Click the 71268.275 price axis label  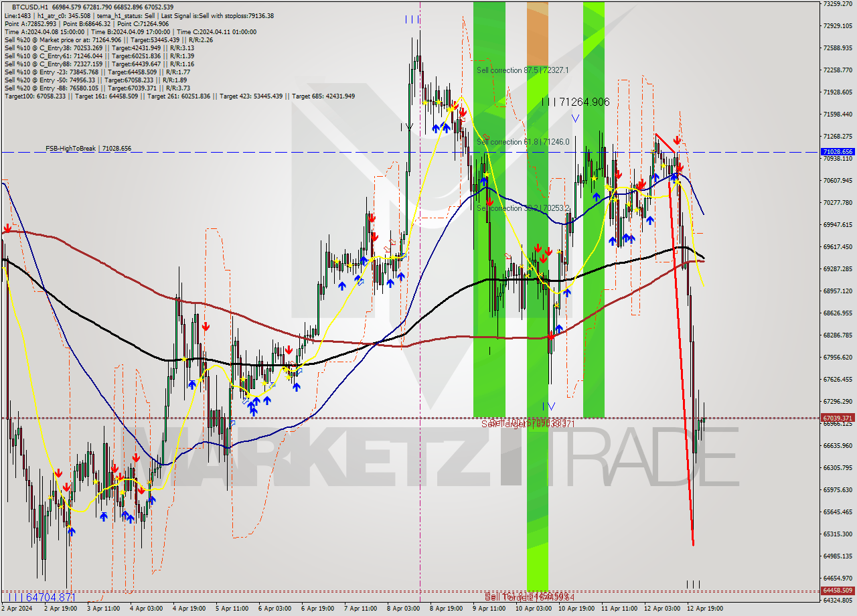[839, 136]
